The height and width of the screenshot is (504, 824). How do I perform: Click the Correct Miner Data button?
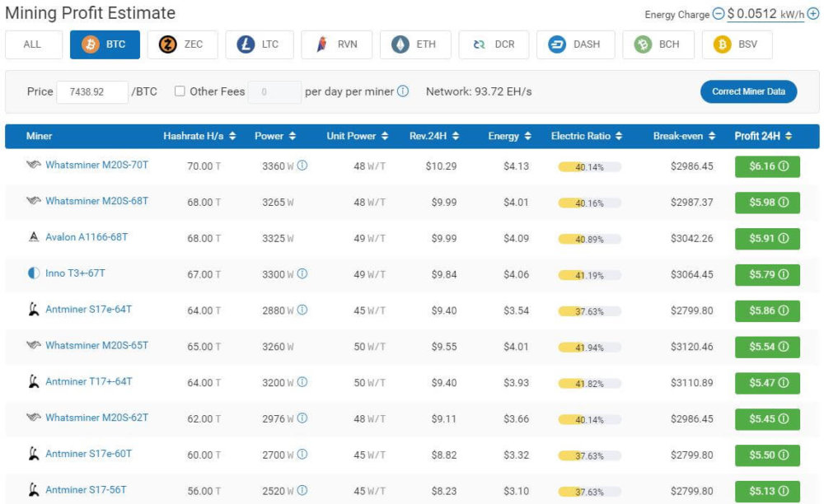(x=748, y=91)
